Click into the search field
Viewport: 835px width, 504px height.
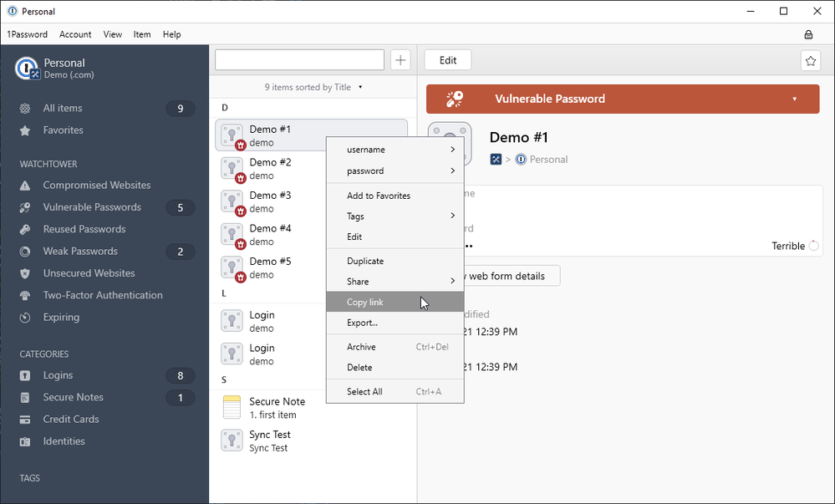(300, 60)
